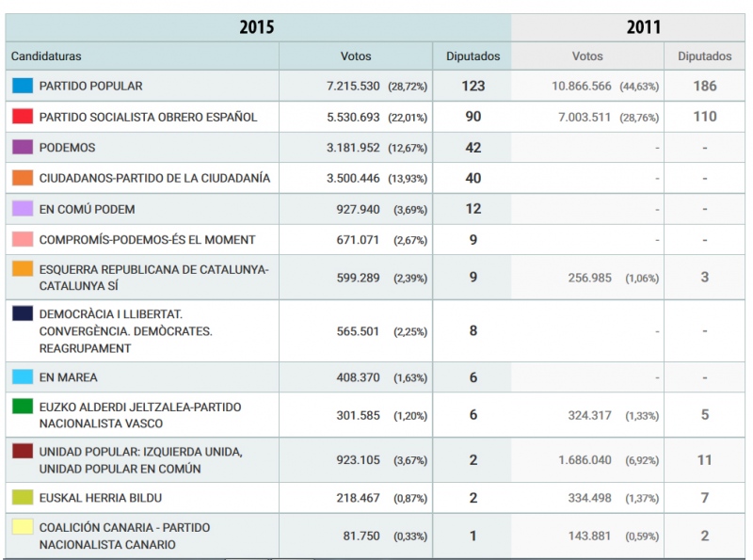The width and height of the screenshot is (753, 560).
Task: Click the 81.750 votes cell
Action: point(361,536)
